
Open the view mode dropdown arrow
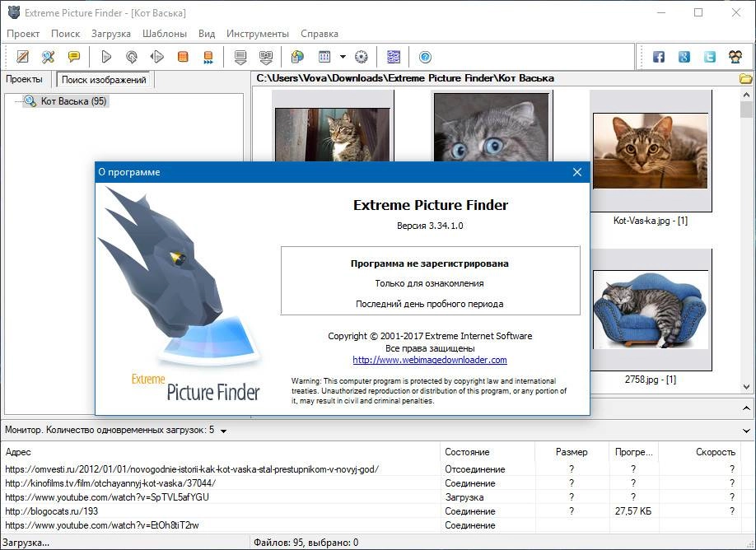click(x=343, y=57)
